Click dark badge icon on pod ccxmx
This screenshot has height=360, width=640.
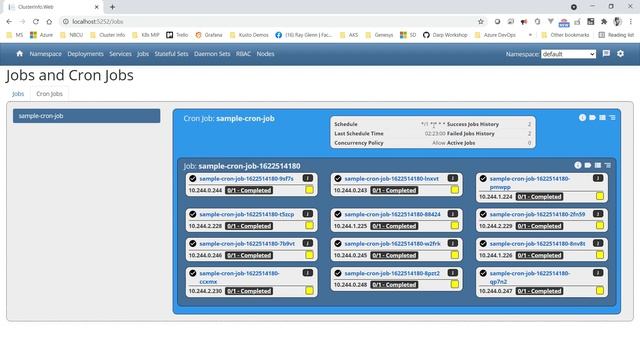308,273
